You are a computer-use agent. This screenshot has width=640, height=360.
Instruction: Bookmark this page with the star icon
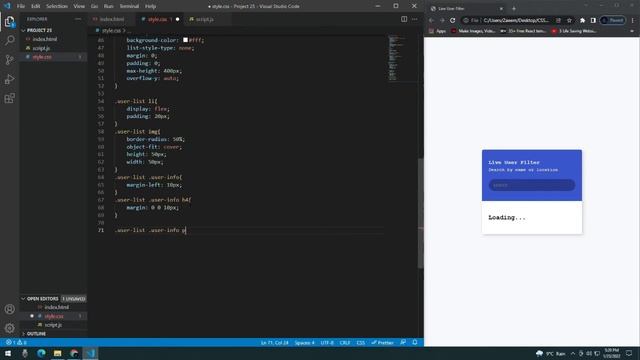[569, 20]
